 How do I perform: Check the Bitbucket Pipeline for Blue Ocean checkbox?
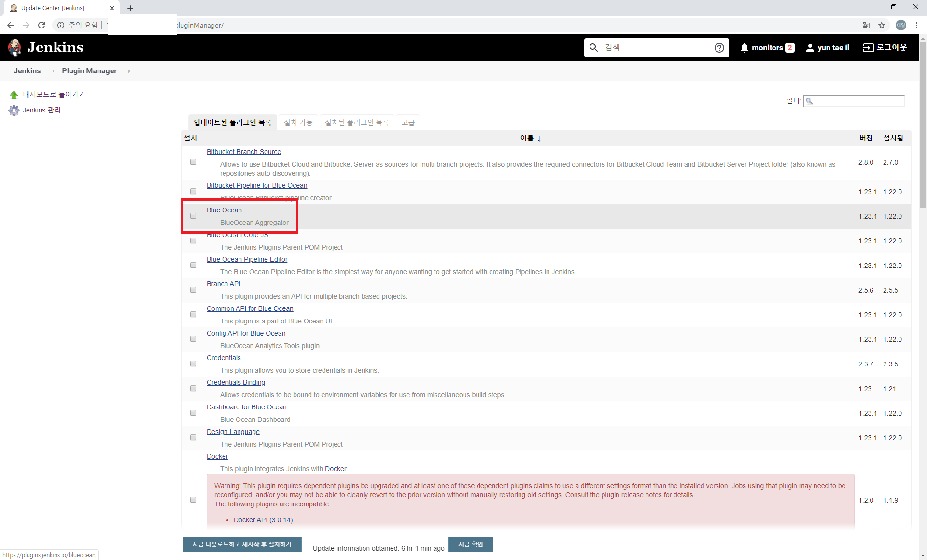(x=193, y=191)
